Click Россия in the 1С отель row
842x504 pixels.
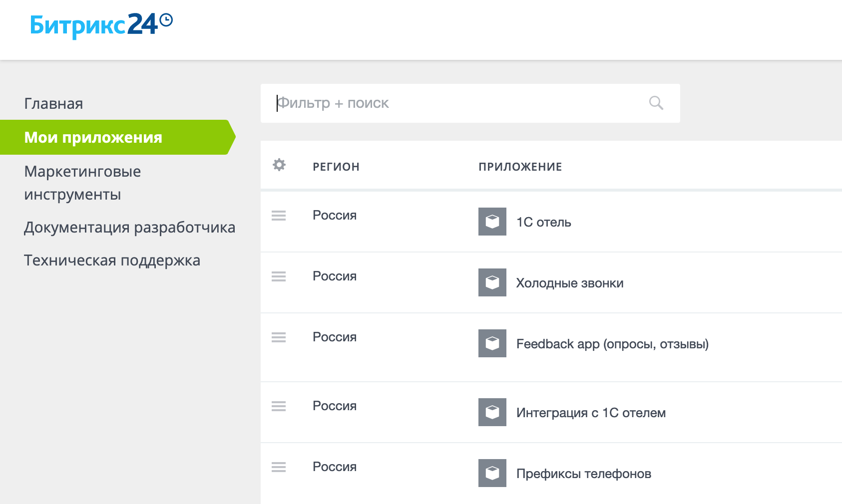(335, 215)
